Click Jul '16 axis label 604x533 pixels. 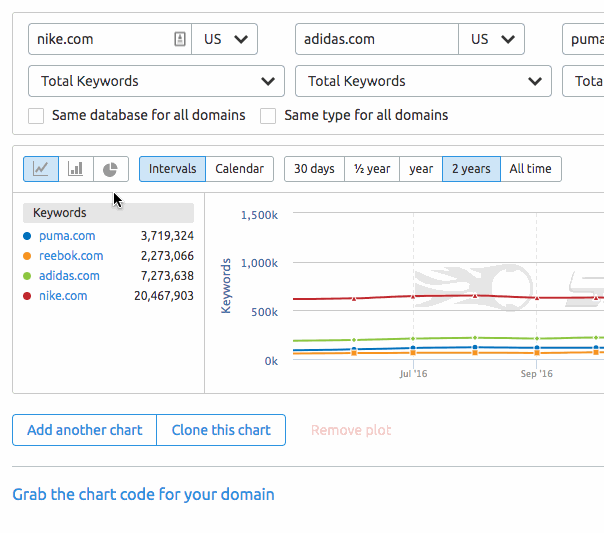click(x=413, y=374)
